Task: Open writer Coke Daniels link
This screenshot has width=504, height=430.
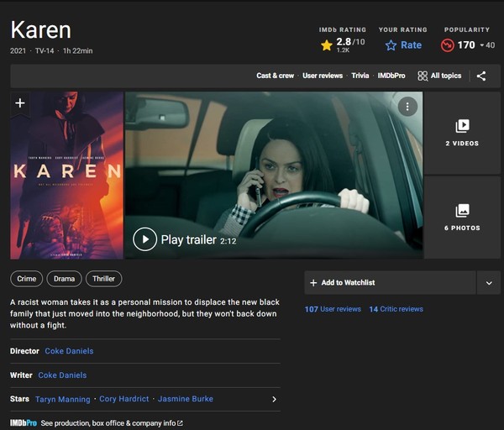Action: coord(62,375)
